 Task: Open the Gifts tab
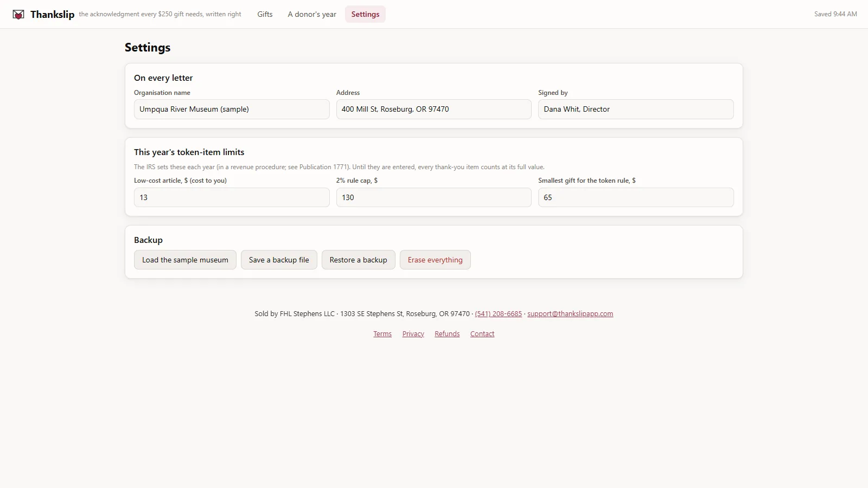pyautogui.click(x=265, y=14)
